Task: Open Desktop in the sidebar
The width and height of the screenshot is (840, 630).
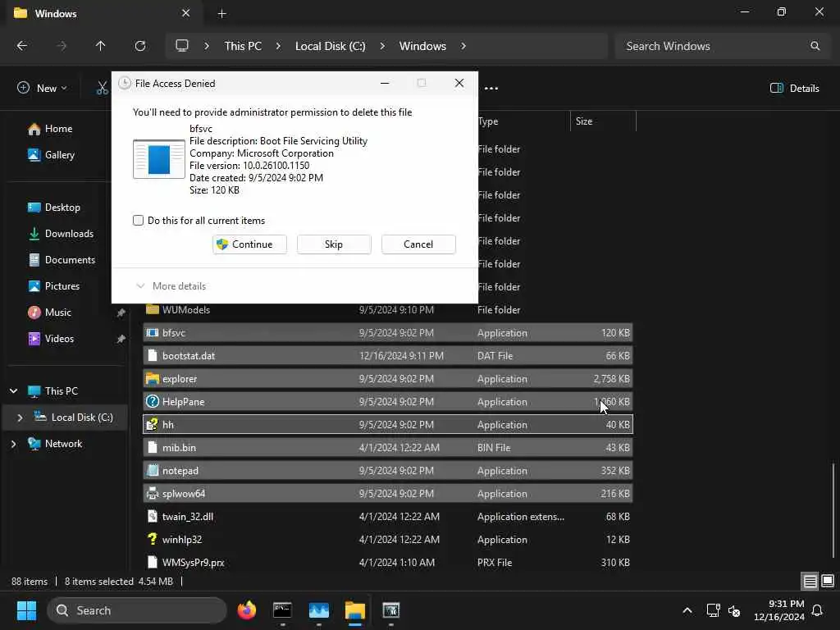Action: click(x=53, y=208)
